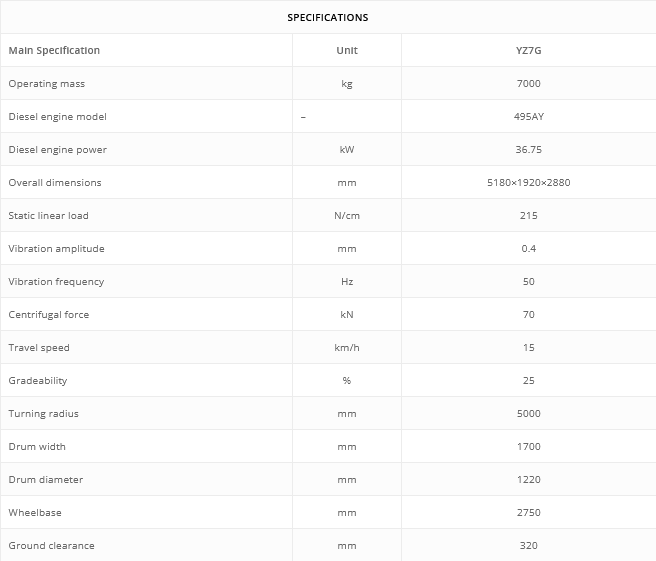Click the 5000 turning radius value
The height and width of the screenshot is (561, 656).
pos(528,414)
